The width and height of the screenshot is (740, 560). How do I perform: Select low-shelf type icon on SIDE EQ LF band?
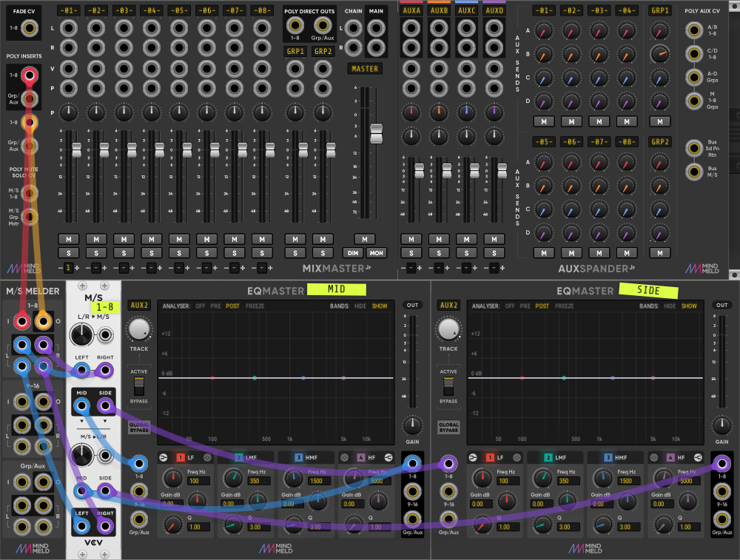point(473,458)
